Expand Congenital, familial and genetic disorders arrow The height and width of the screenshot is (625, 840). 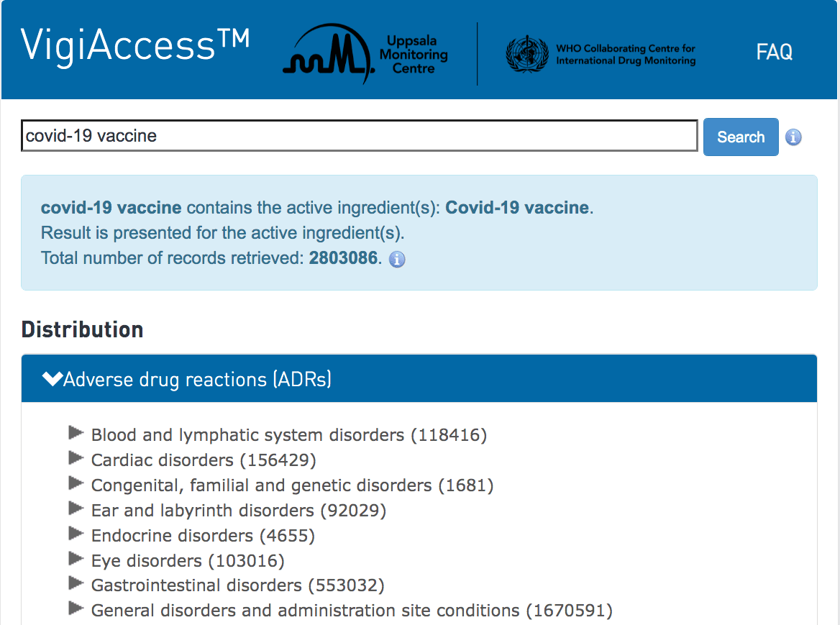click(76, 483)
